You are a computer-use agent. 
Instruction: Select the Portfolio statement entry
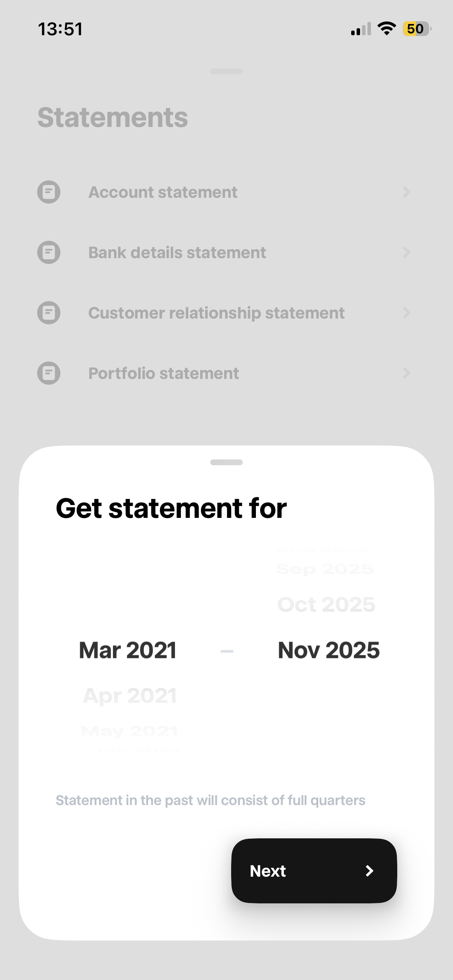[163, 373]
